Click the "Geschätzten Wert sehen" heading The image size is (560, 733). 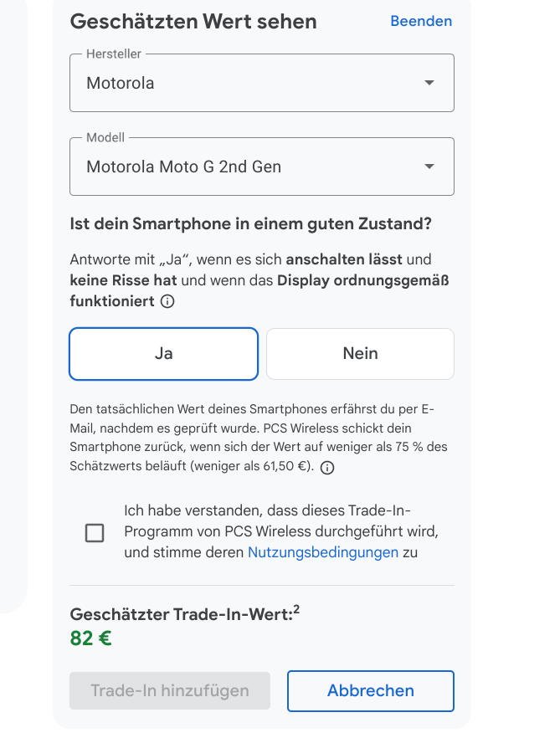(193, 22)
